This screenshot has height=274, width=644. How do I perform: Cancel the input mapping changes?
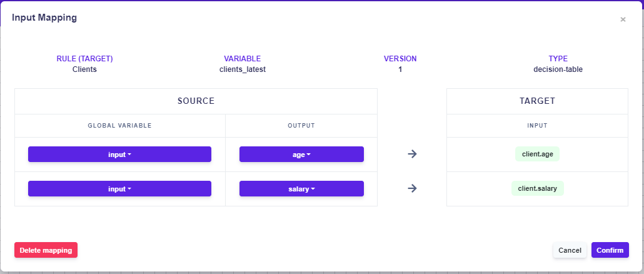(570, 250)
